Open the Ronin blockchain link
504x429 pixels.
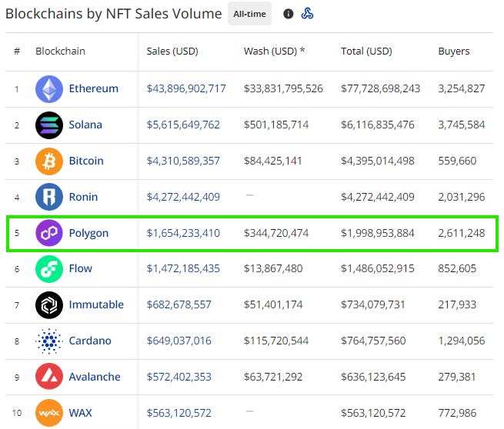pyautogui.click(x=83, y=197)
